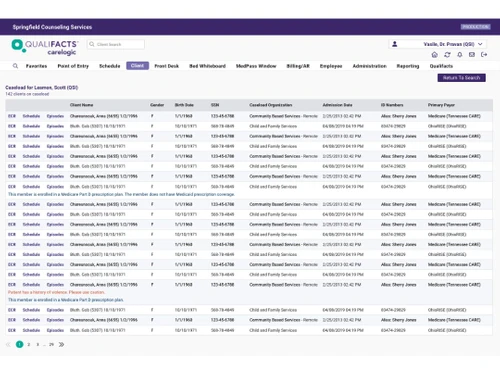Click the Return To Search button
This screenshot has height=375, width=500.
[461, 78]
